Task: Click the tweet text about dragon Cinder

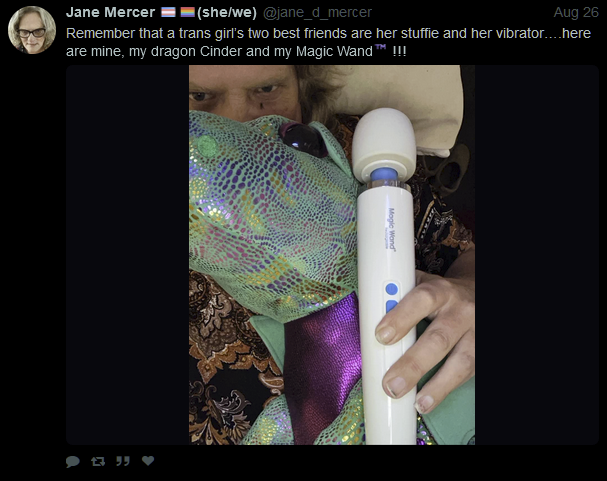Action: coord(328,42)
